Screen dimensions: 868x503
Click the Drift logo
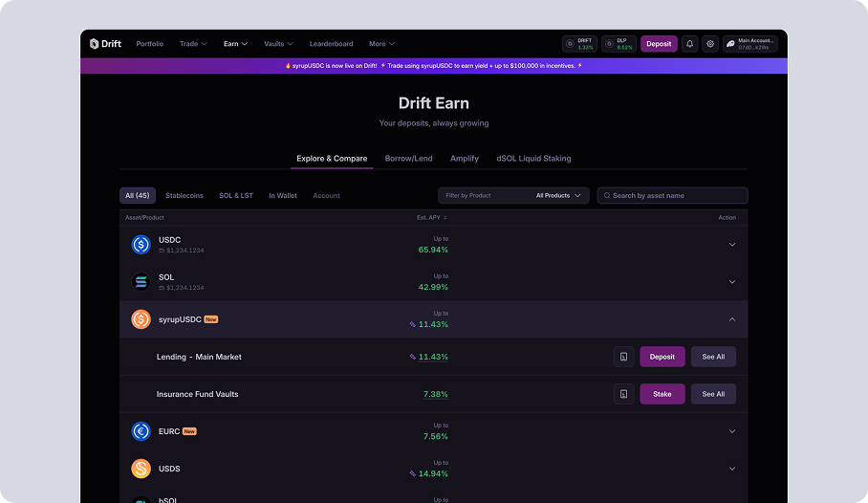click(x=105, y=44)
